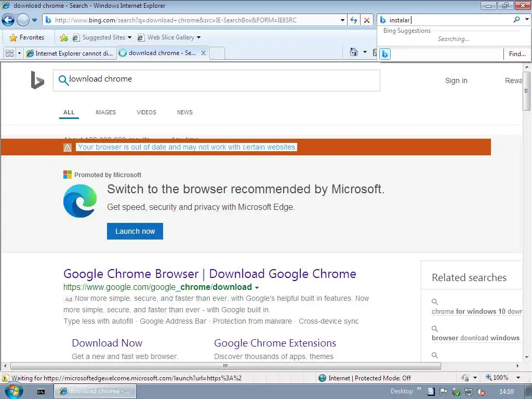This screenshot has width=532, height=399.
Task: Select the Bing provider icon in suggestions panel
Action: tap(385, 54)
